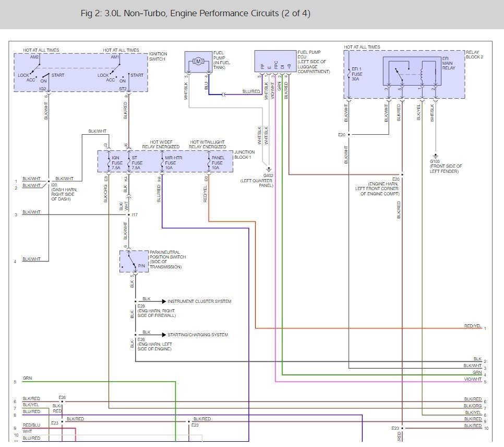Click the fuel pump motor symbol

click(x=198, y=62)
